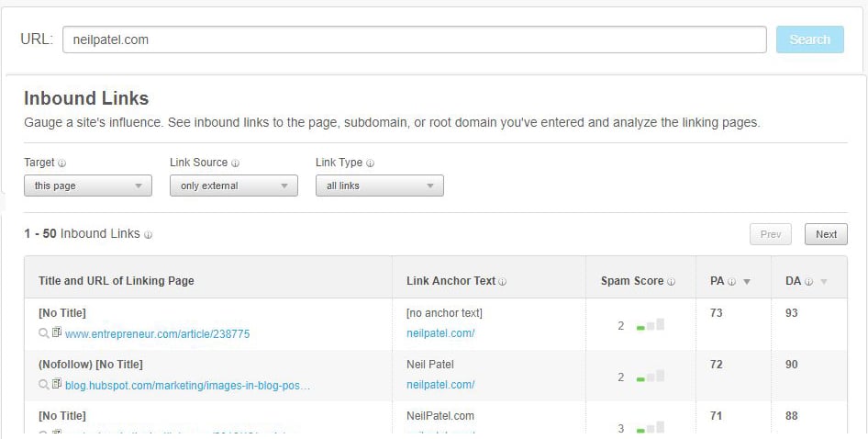Click the Search button
Viewport: 868px width, 439px height.
tap(810, 39)
